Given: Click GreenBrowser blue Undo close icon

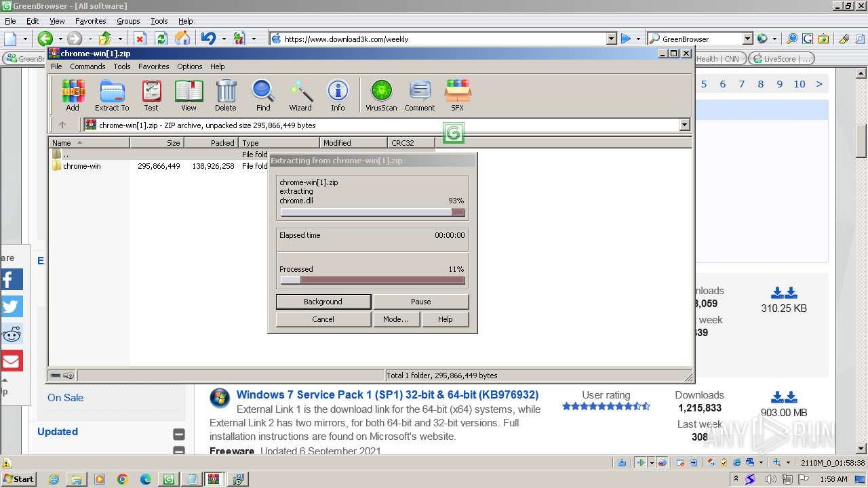Looking at the screenshot, I should [x=208, y=39].
